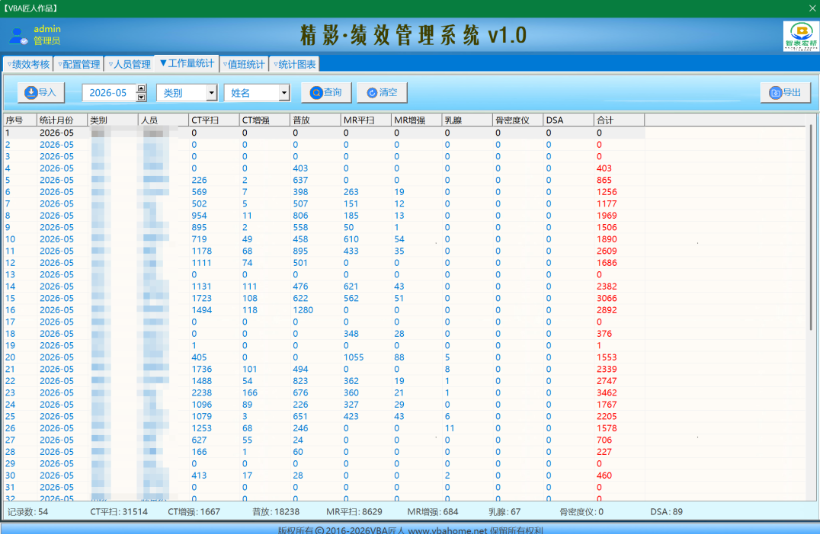
Task: Click MR平扫 value 1055 in row 20
Action: point(354,357)
